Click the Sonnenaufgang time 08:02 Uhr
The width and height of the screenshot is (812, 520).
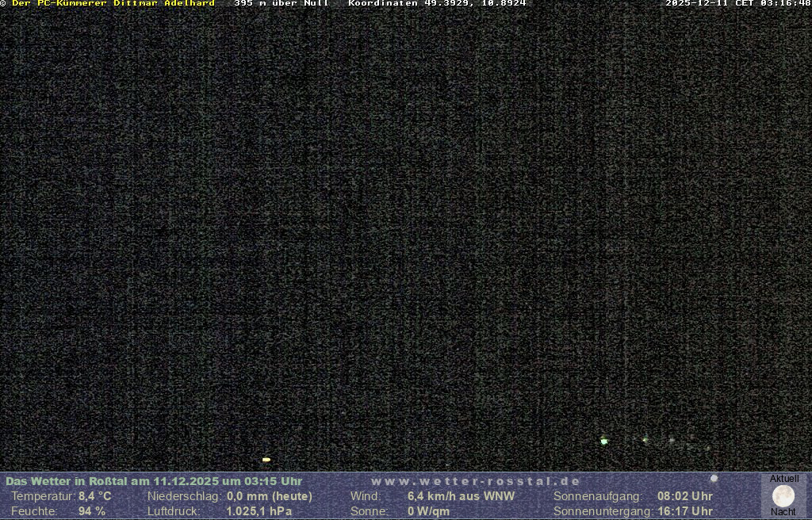pyautogui.click(x=684, y=496)
